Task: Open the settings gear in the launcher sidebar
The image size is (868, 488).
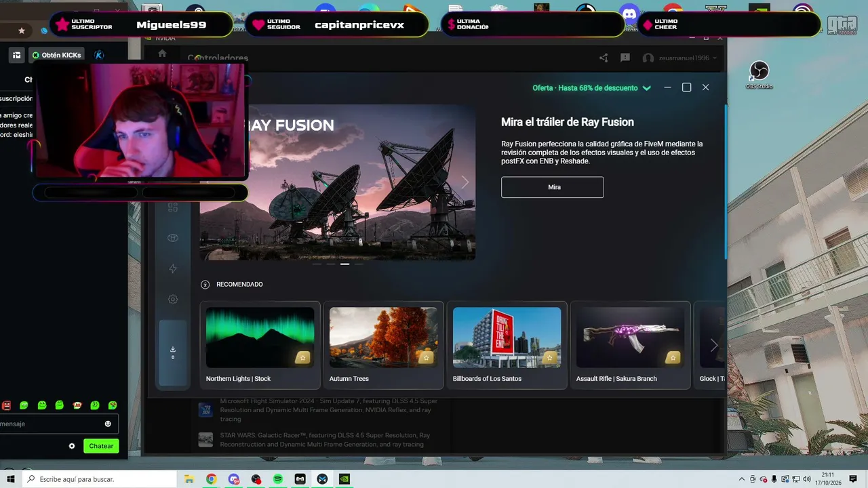Action: (x=173, y=300)
